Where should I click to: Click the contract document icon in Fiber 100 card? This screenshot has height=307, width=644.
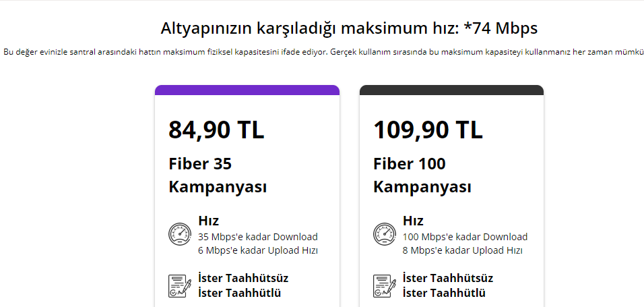coord(382,285)
